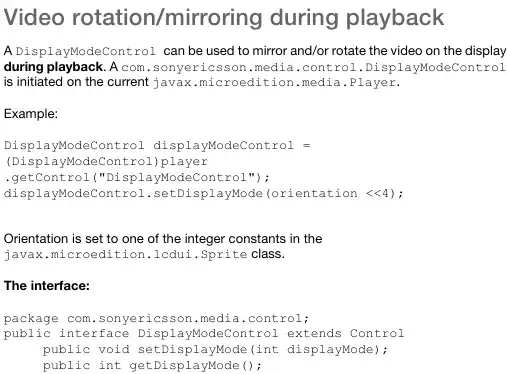Click com.sonyericsson.media.control.DisplayModeControl class name
Screen dimensions: 507x374
coord(313,67)
